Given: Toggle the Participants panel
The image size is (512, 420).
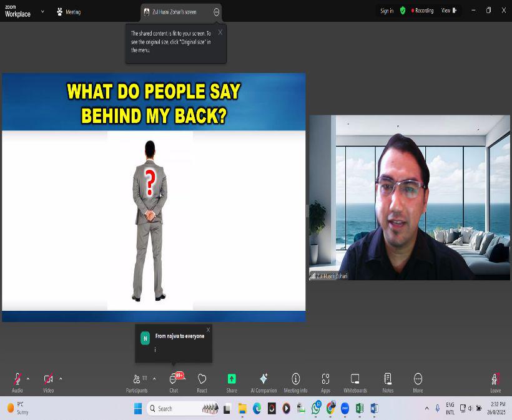Looking at the screenshot, I should click(x=137, y=379).
